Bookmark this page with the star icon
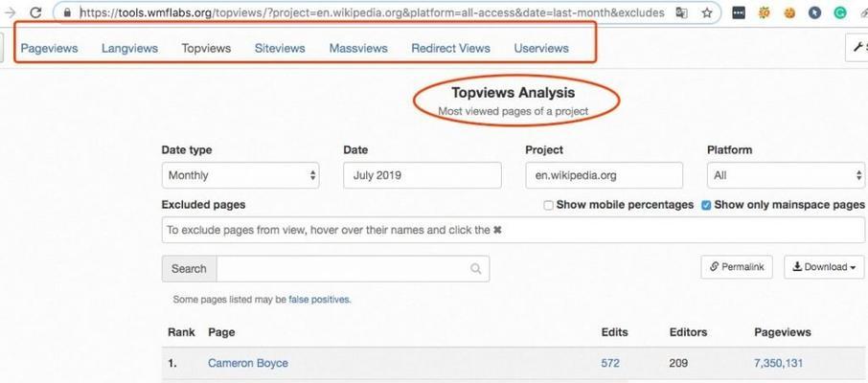Screen dimensions: 868x383 click(x=707, y=12)
